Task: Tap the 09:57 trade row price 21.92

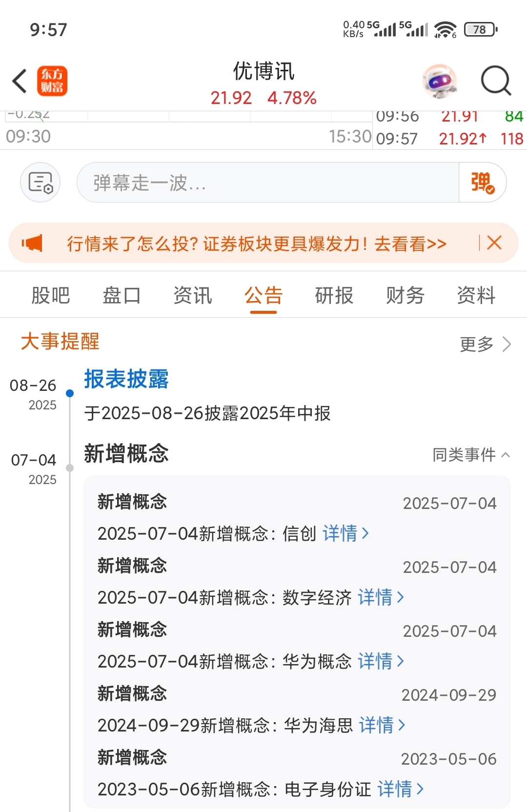Action: [x=463, y=139]
